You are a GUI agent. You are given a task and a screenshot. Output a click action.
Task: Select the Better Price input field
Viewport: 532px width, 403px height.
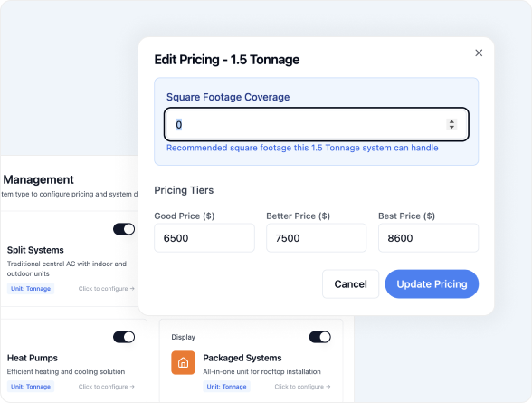point(317,238)
